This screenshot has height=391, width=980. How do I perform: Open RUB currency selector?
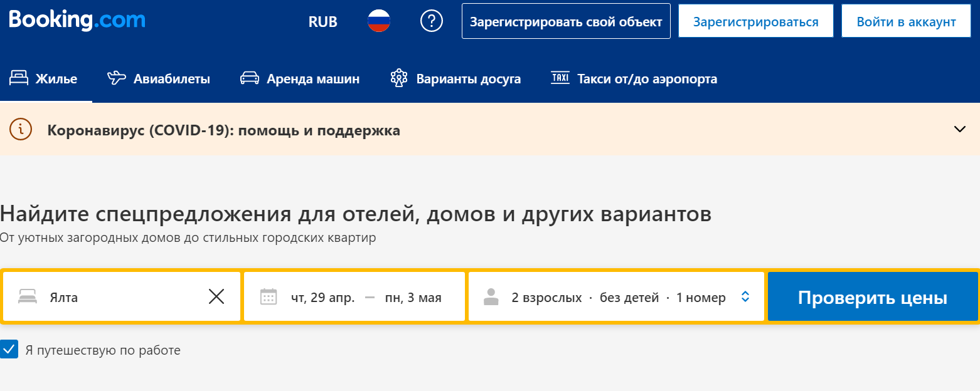coord(323,22)
